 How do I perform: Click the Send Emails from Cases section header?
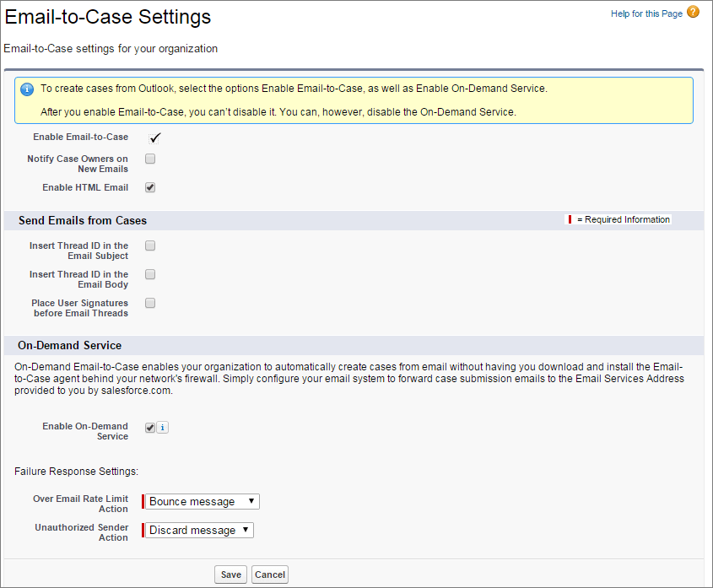tap(82, 219)
